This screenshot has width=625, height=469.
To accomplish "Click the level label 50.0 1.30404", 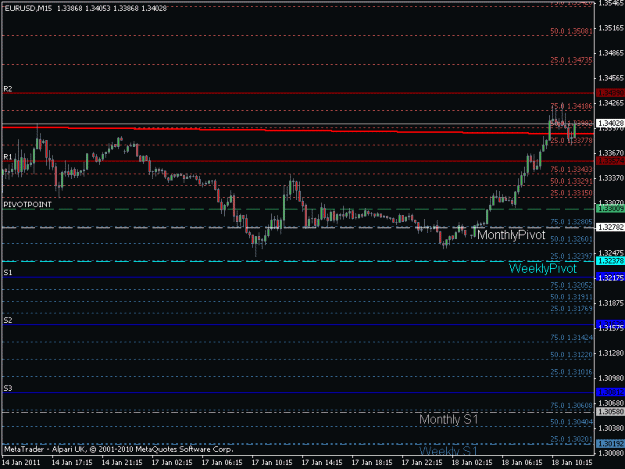I will click(571, 422).
